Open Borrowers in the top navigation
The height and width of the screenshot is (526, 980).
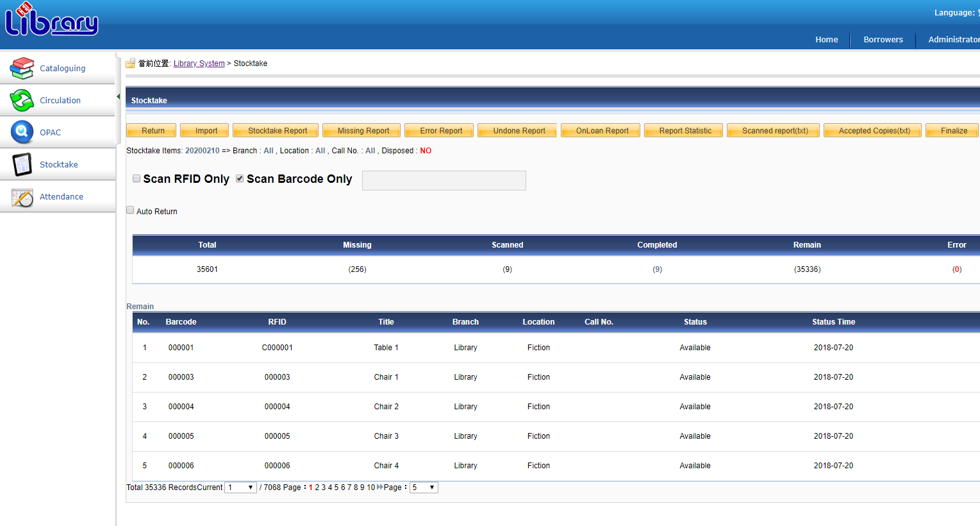(883, 39)
